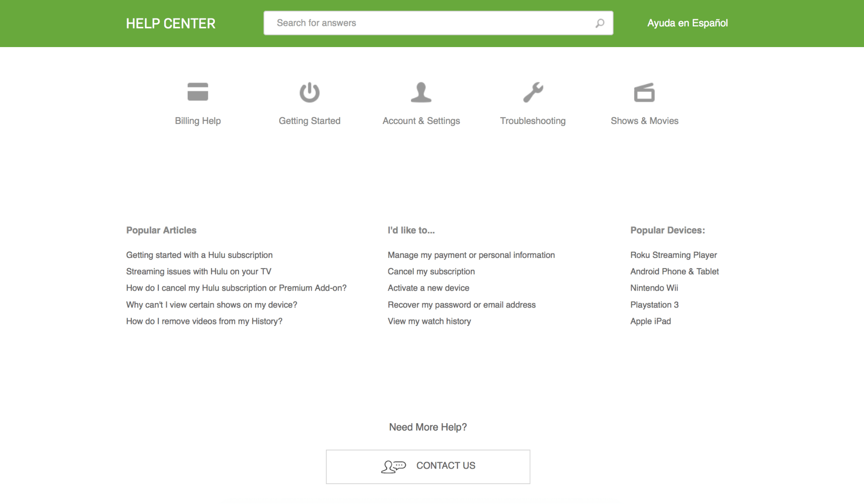Open Why can't I view certain shows article

click(211, 304)
